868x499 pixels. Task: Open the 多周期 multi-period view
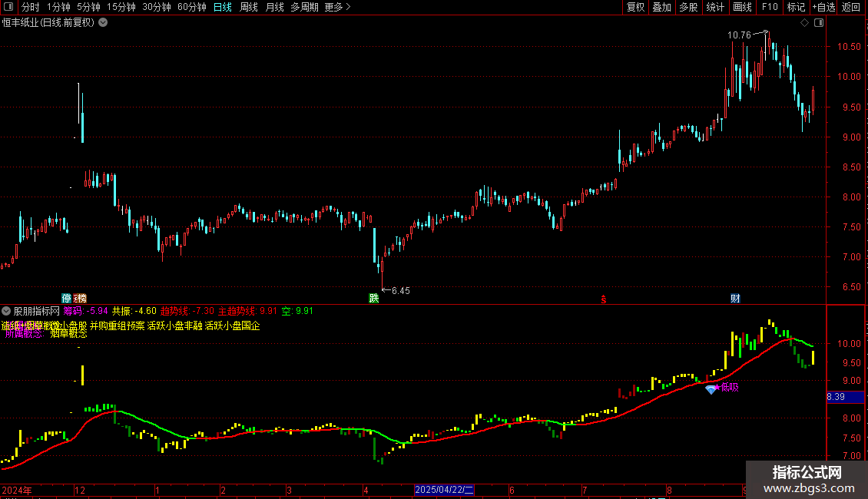(x=304, y=7)
